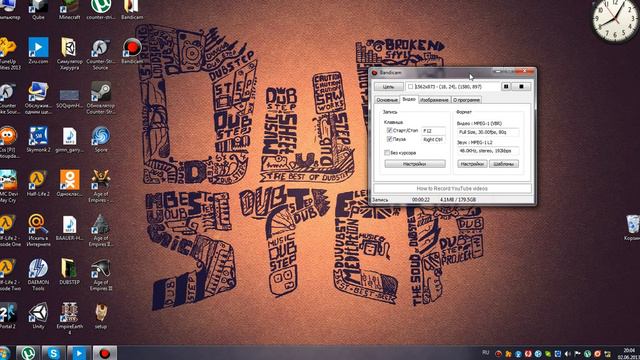Screen dimensions: 640x360
Task: Open the Bandicam folder icon on desktop
Action: pos(131,10)
